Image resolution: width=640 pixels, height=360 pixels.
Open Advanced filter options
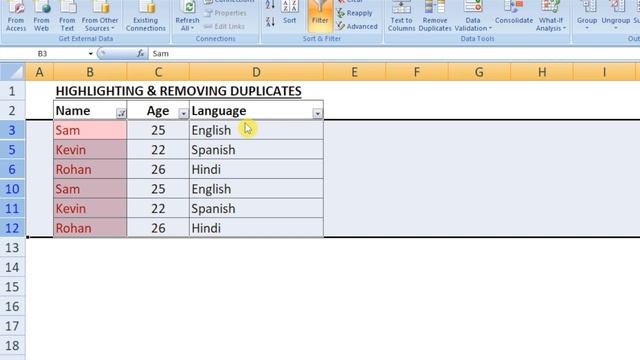pyautogui.click(x=357, y=27)
